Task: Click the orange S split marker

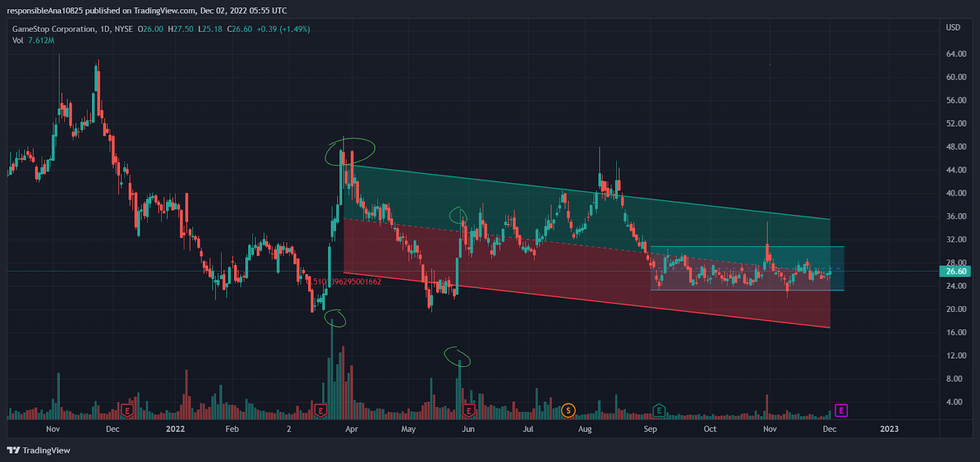Action: [x=568, y=411]
